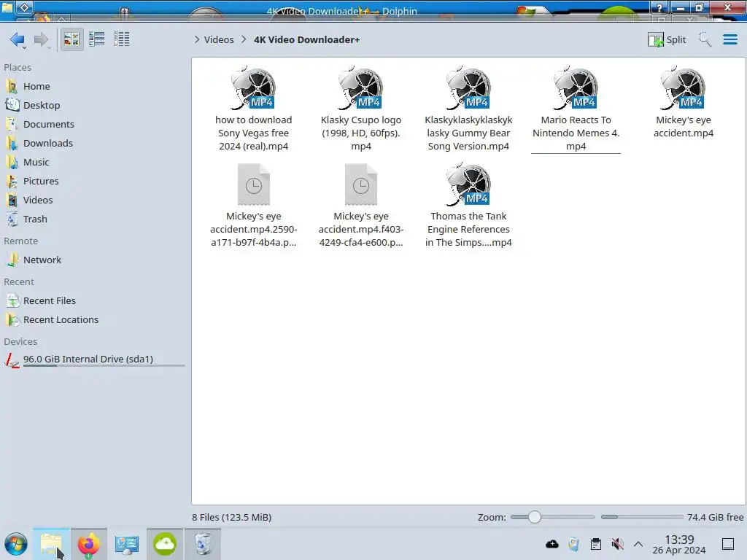Viewport: 747px width, 560px height.
Task: Open the recycle bin taskbar icon
Action: (203, 544)
